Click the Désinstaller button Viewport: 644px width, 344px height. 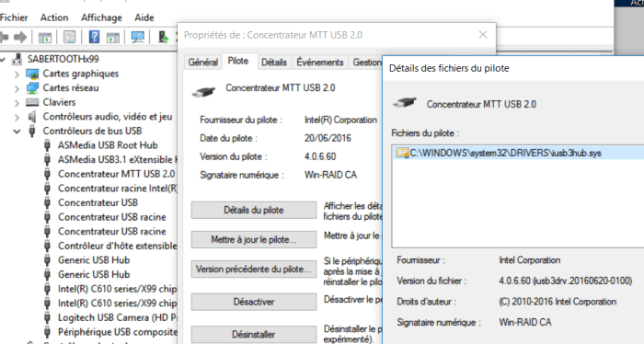[254, 335]
